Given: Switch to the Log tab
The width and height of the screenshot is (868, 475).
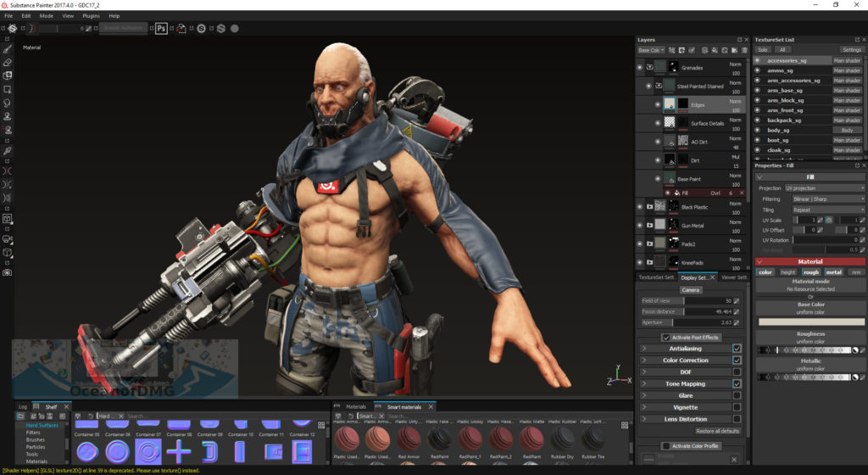Looking at the screenshot, I should coord(23,407).
